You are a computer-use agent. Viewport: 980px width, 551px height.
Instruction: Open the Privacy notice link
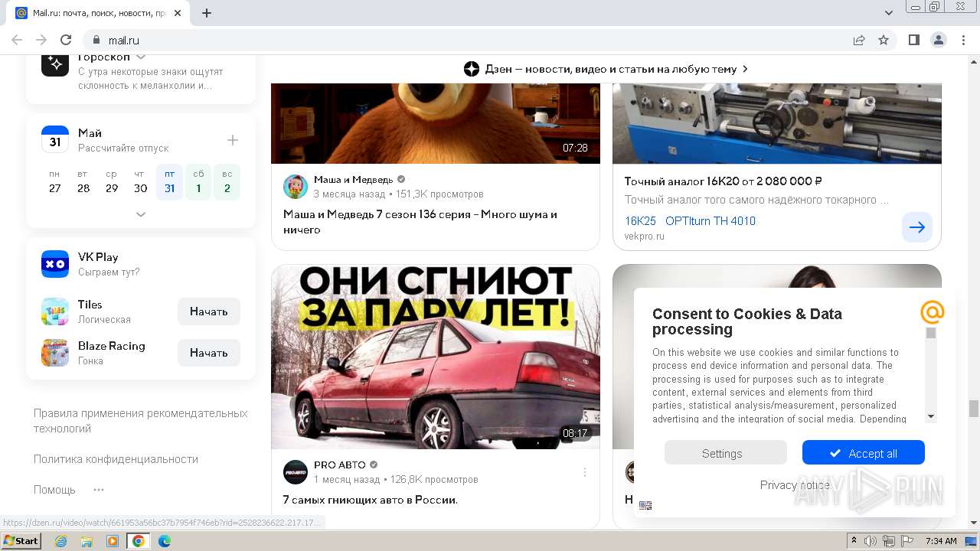[x=795, y=485]
